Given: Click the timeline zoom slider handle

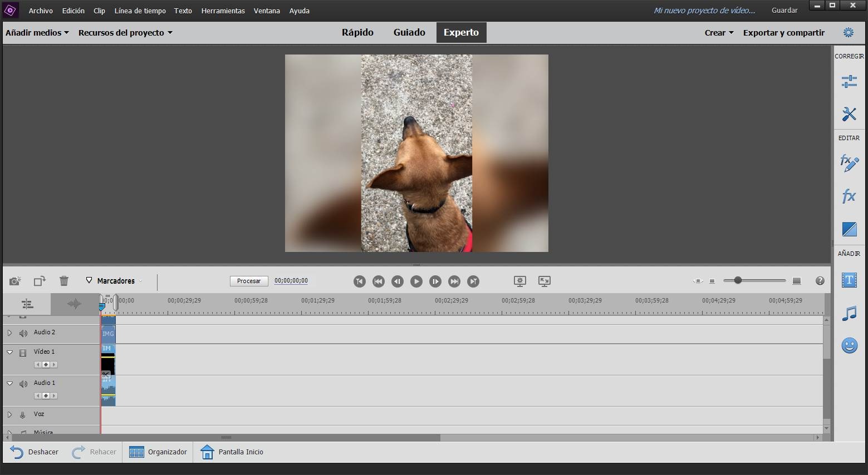Looking at the screenshot, I should [x=738, y=280].
